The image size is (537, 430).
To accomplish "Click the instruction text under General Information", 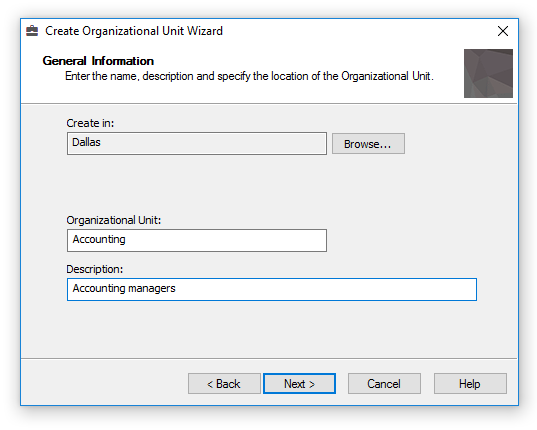I will [249, 76].
